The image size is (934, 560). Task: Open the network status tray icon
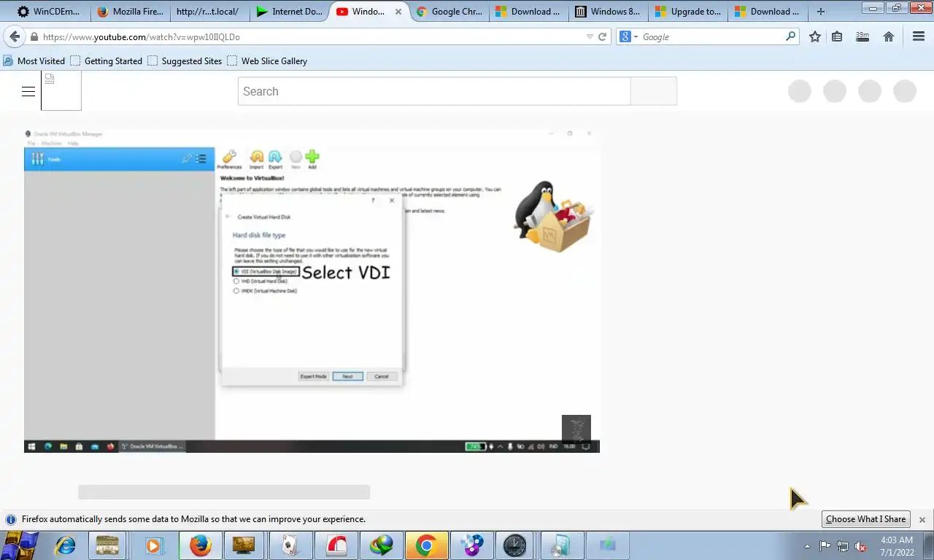[x=842, y=545]
